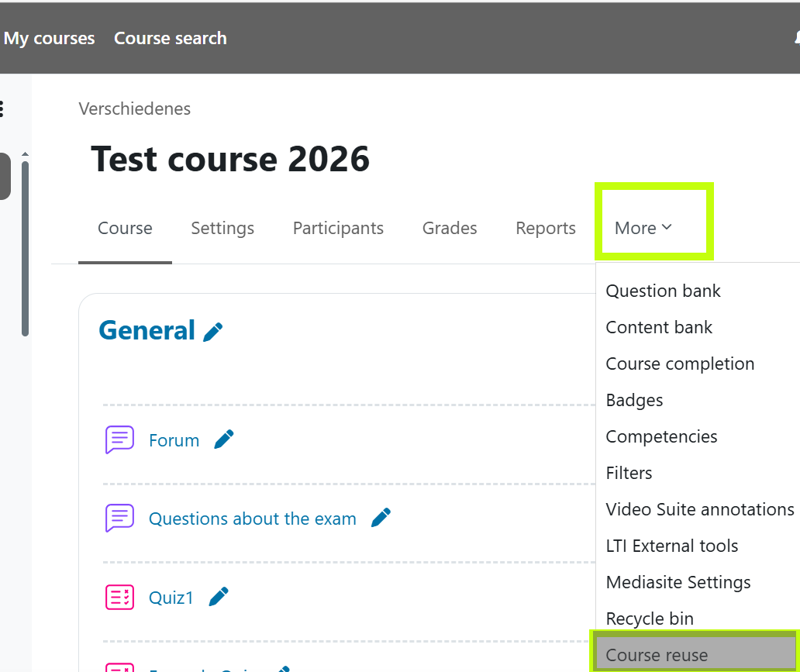Image resolution: width=800 pixels, height=672 pixels.
Task: Click the edit pencil beside Quiz1
Action: (219, 596)
